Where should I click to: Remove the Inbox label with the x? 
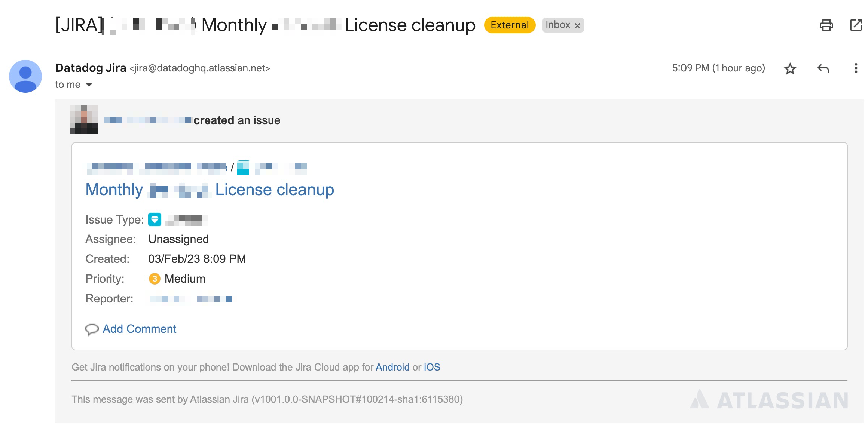click(577, 25)
